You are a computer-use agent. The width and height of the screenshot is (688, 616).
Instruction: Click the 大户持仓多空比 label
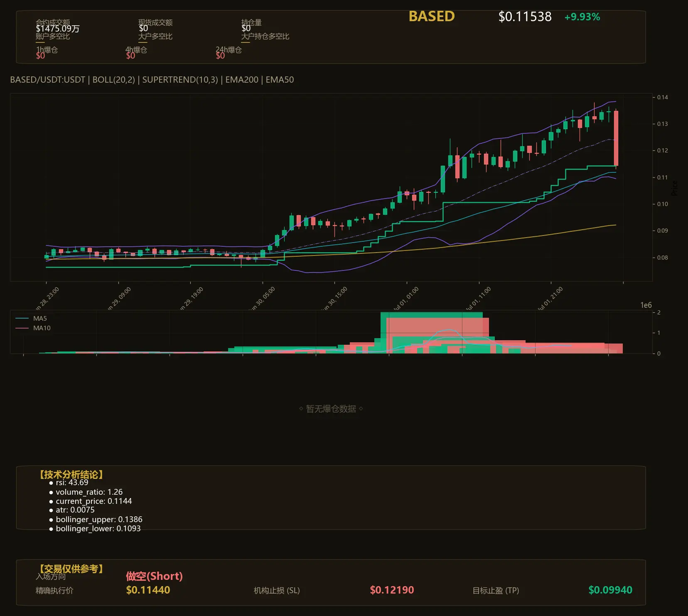(265, 36)
